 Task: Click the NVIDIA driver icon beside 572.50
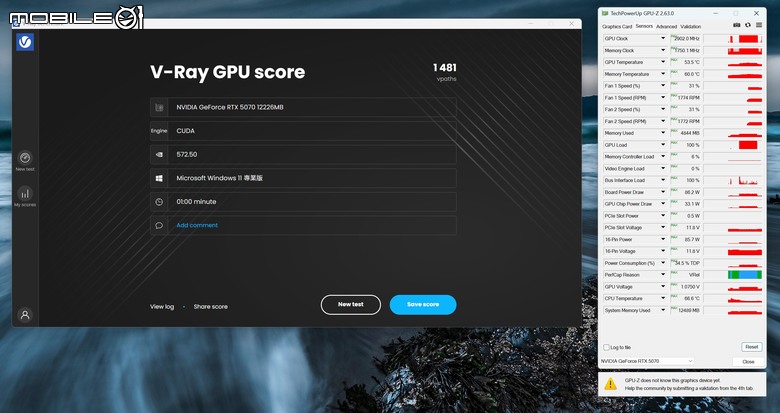tap(159, 155)
